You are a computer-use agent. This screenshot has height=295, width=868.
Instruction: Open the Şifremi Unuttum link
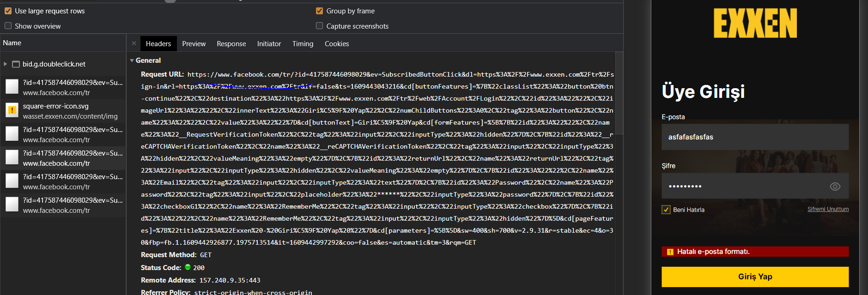(828, 209)
